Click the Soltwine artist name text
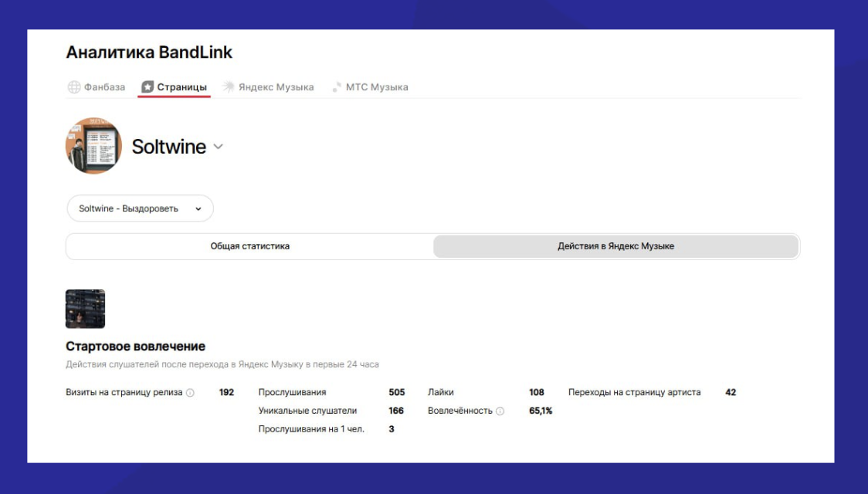Image resolution: width=868 pixels, height=494 pixels. (x=168, y=147)
